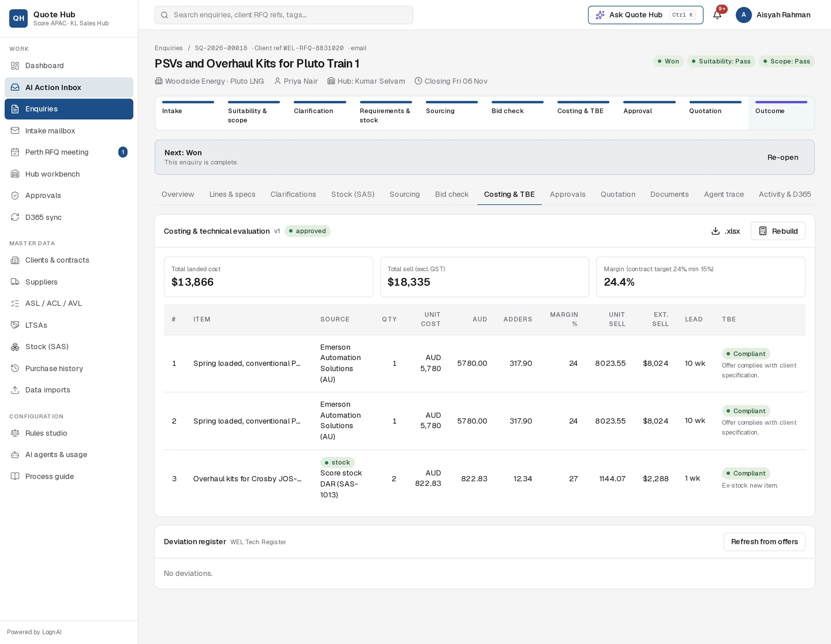This screenshot has width=831, height=644.
Task: Click the LTSAs handshake icon
Action: 15,325
